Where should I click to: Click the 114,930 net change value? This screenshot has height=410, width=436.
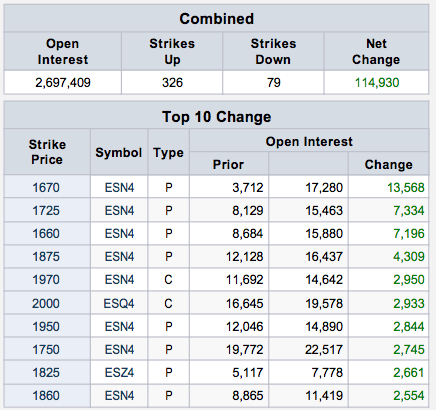(377, 82)
